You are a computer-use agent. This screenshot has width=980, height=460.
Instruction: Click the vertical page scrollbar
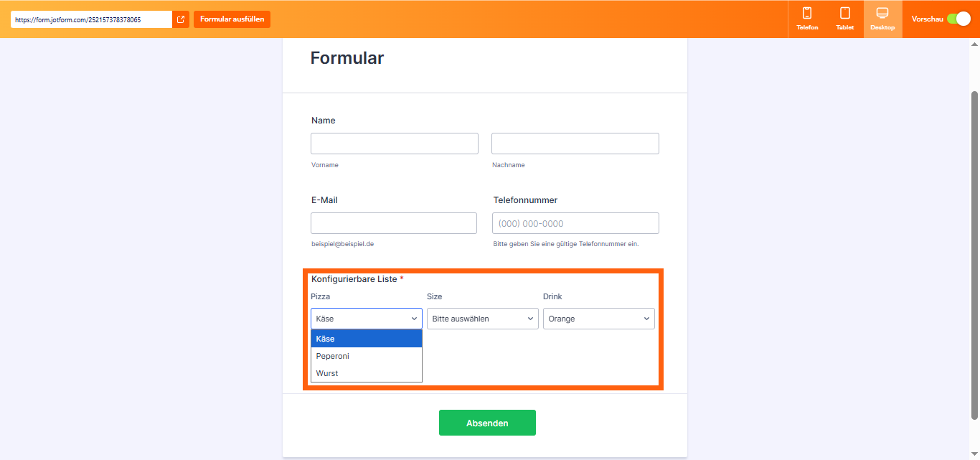[x=974, y=255]
